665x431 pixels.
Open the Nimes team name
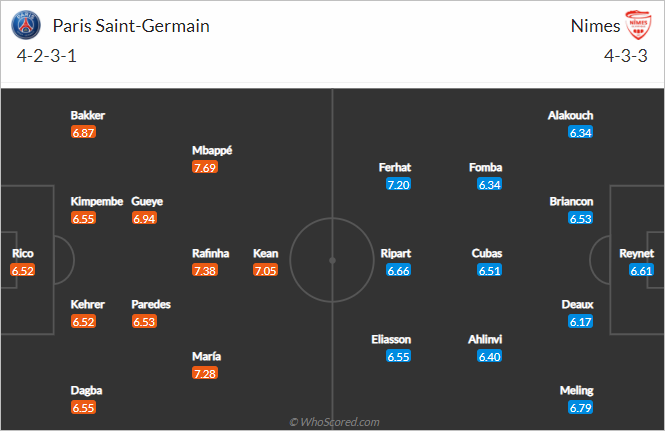595,26
